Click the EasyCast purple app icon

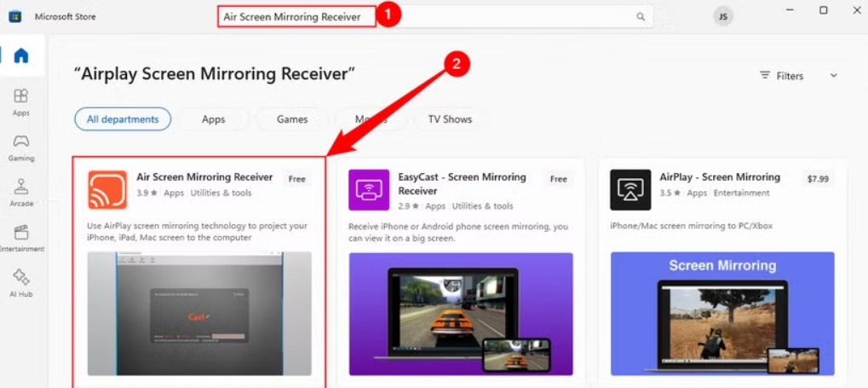click(369, 189)
